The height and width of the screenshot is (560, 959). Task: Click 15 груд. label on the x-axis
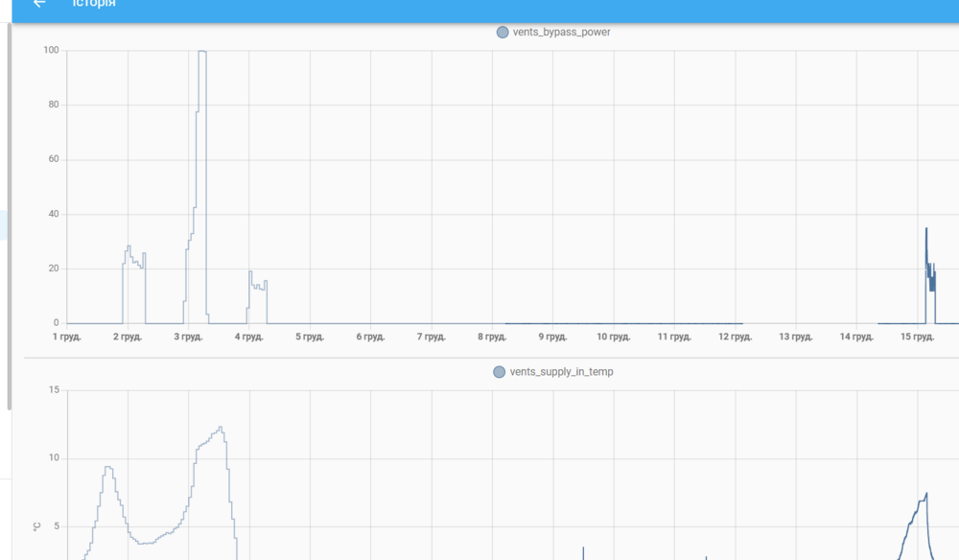[x=918, y=337]
